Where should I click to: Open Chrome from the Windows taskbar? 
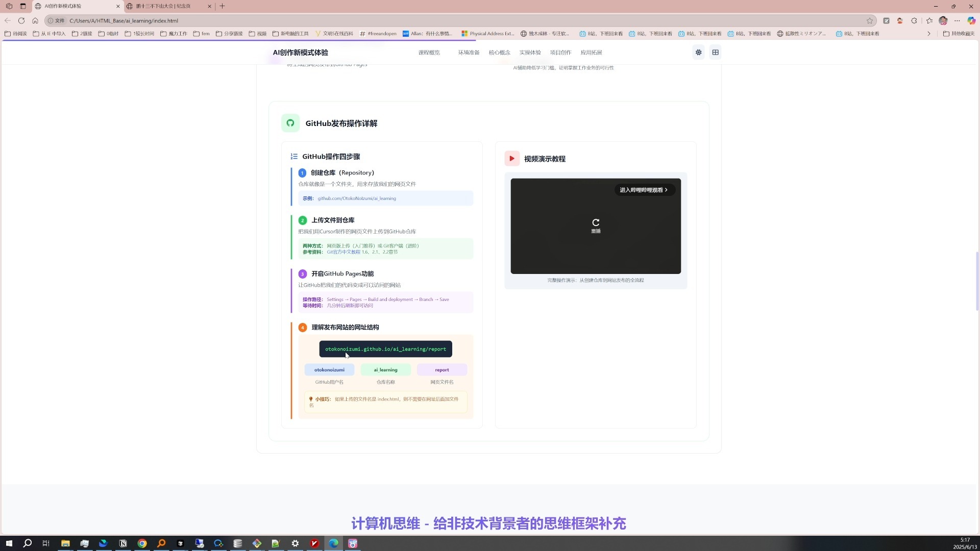(142, 543)
